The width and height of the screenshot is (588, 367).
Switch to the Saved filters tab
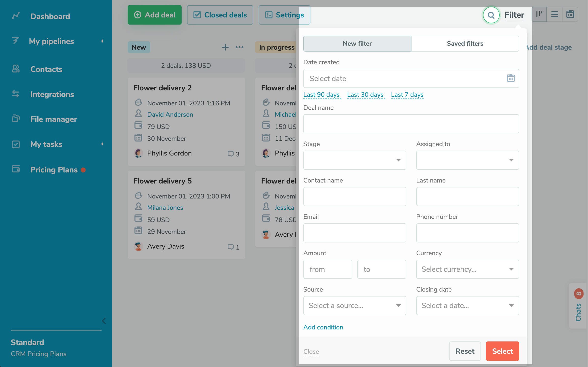(465, 43)
